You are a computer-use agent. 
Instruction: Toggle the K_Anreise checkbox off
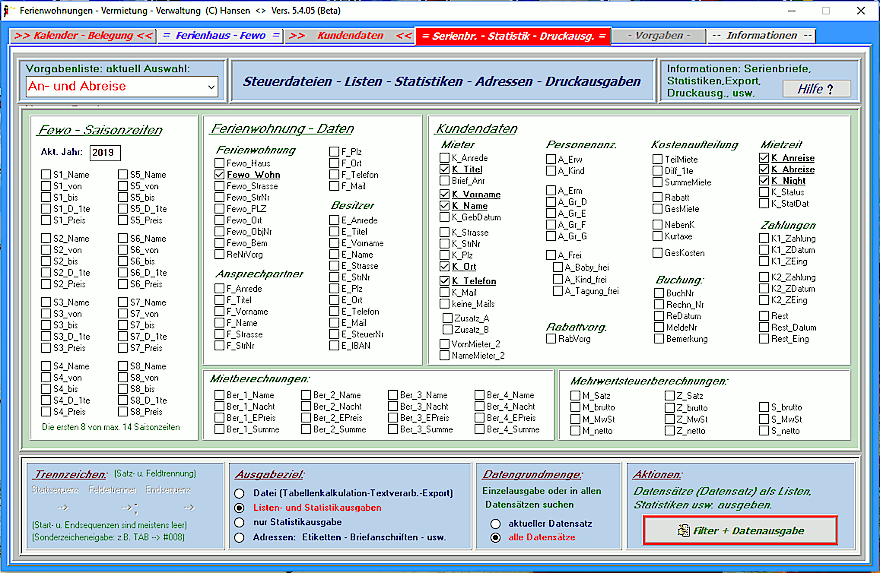[765, 158]
